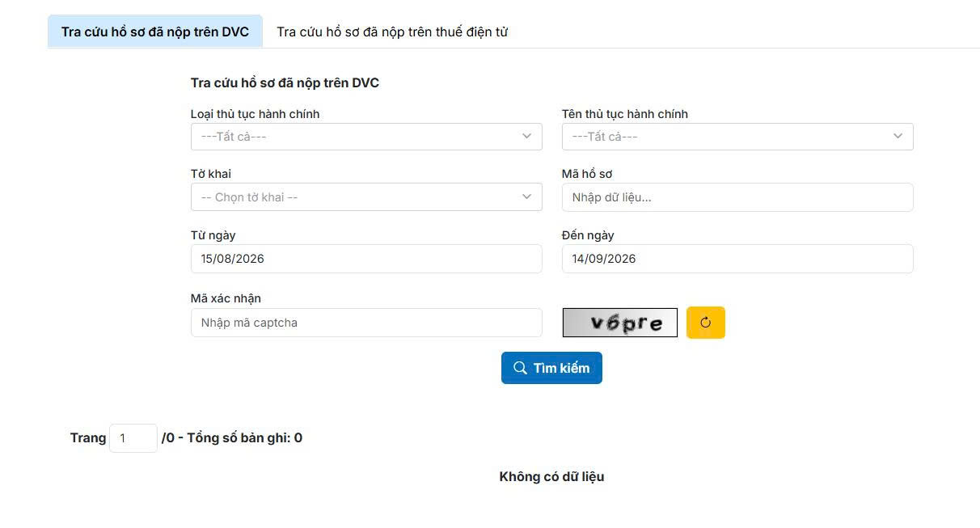Click the Đến ngày date field
Screen dimensions: 980x528
(x=737, y=259)
